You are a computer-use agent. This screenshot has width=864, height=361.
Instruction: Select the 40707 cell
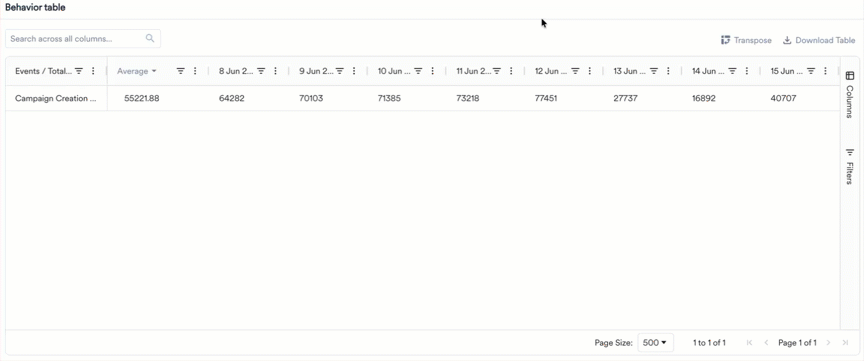(783, 98)
